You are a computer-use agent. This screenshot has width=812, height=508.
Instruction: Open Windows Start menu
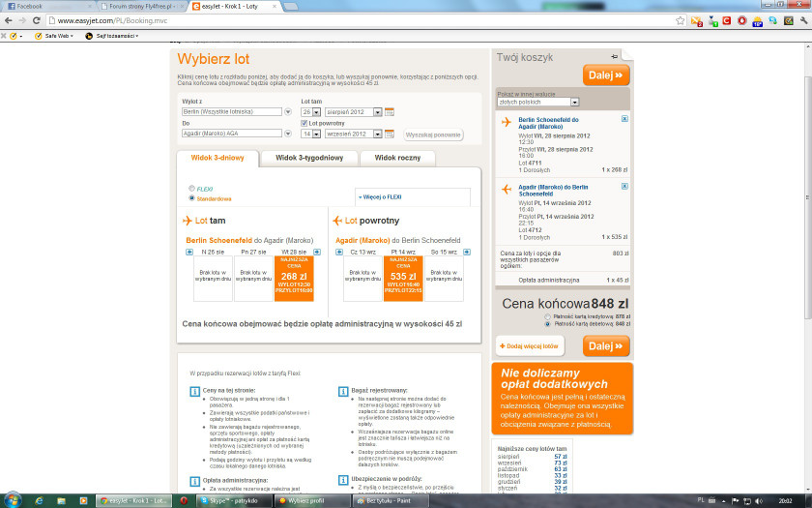point(13,500)
